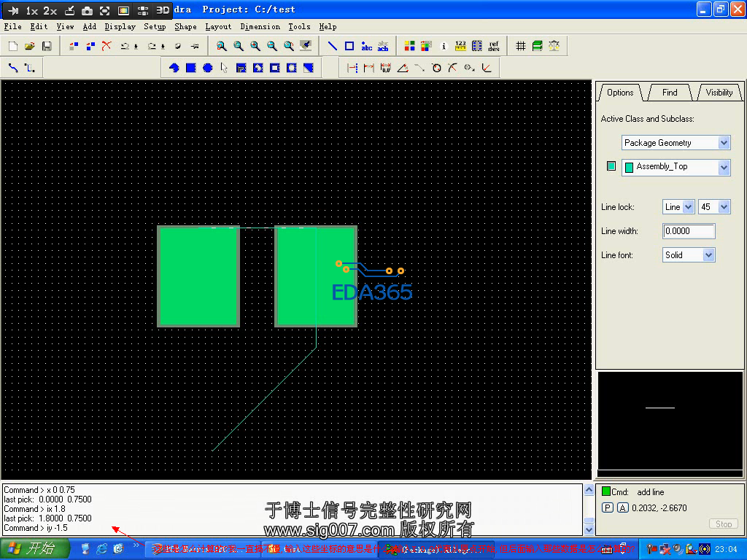Select the Options tab
Screen dimensions: 747x560
pyautogui.click(x=620, y=93)
